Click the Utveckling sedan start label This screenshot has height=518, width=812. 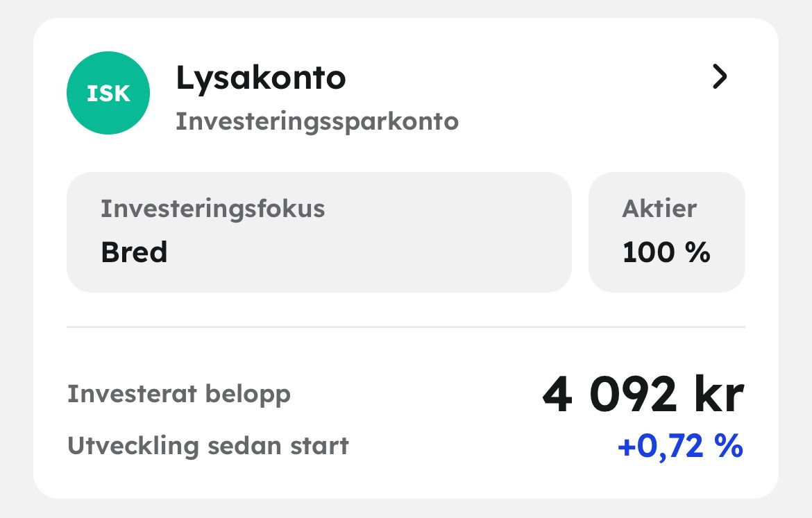pyautogui.click(x=208, y=445)
